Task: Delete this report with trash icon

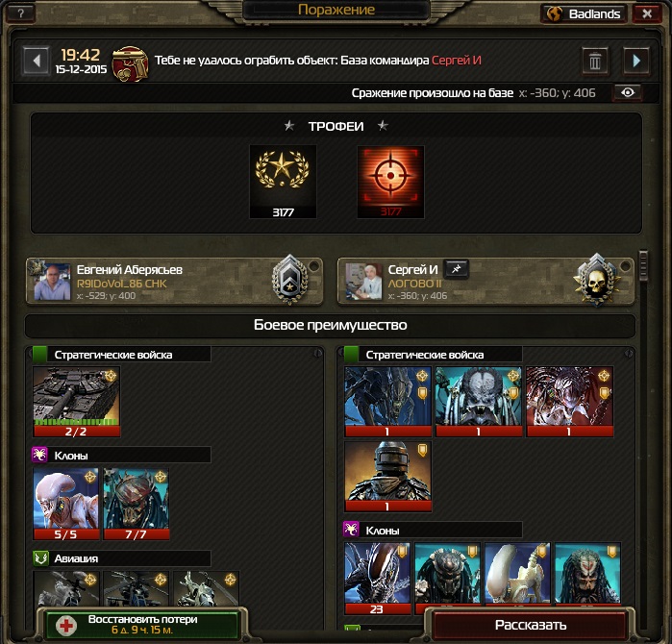Action: [x=595, y=62]
